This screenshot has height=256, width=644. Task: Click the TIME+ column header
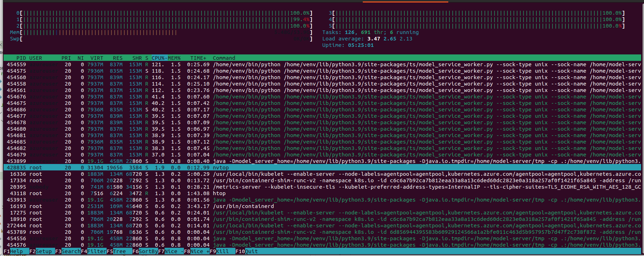click(x=198, y=58)
